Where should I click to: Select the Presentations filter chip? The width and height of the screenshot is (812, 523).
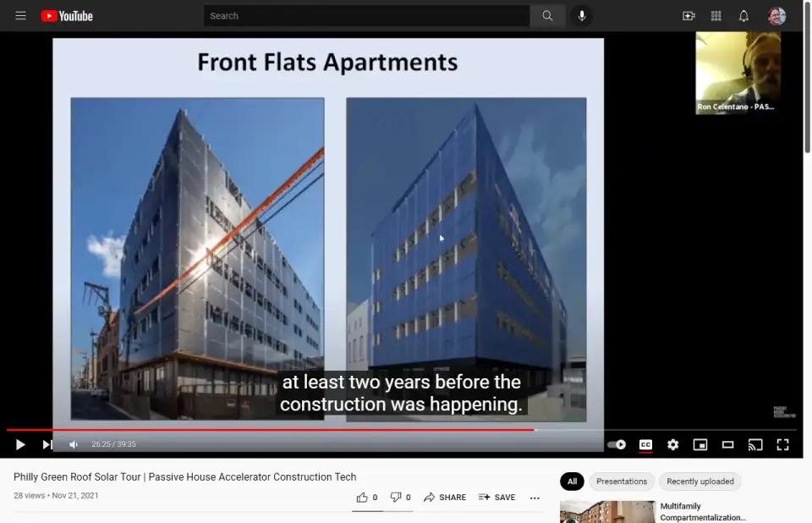pyautogui.click(x=621, y=482)
